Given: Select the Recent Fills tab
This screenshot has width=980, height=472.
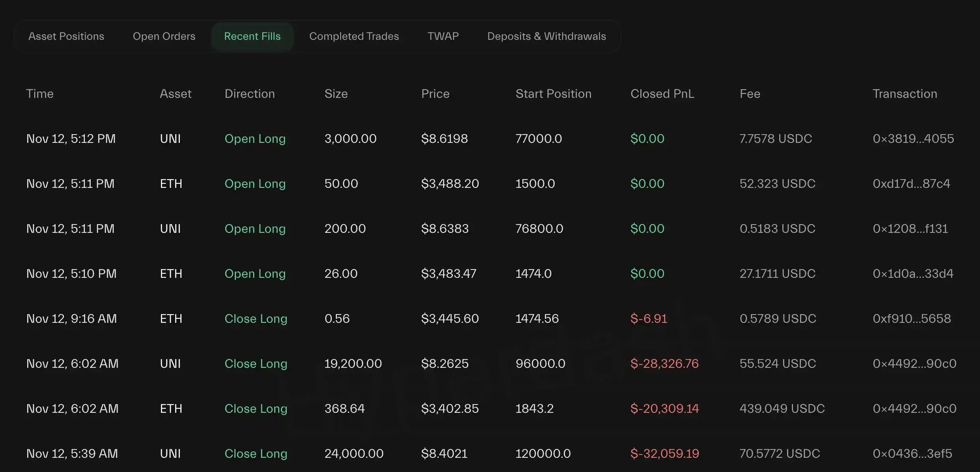Looking at the screenshot, I should click(x=252, y=36).
